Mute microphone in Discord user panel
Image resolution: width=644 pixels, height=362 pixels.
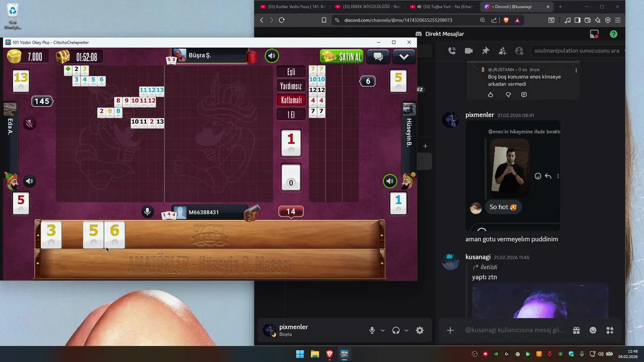tap(372, 330)
